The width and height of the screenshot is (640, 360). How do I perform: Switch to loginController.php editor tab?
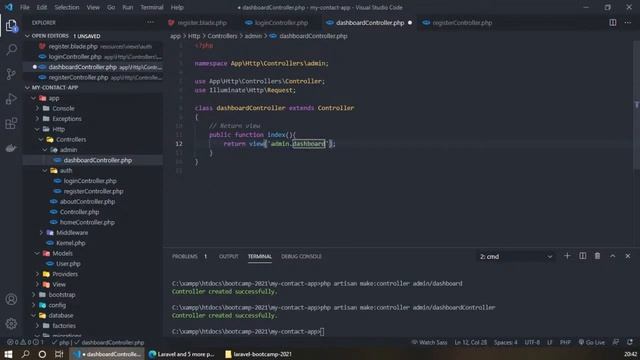click(x=280, y=23)
